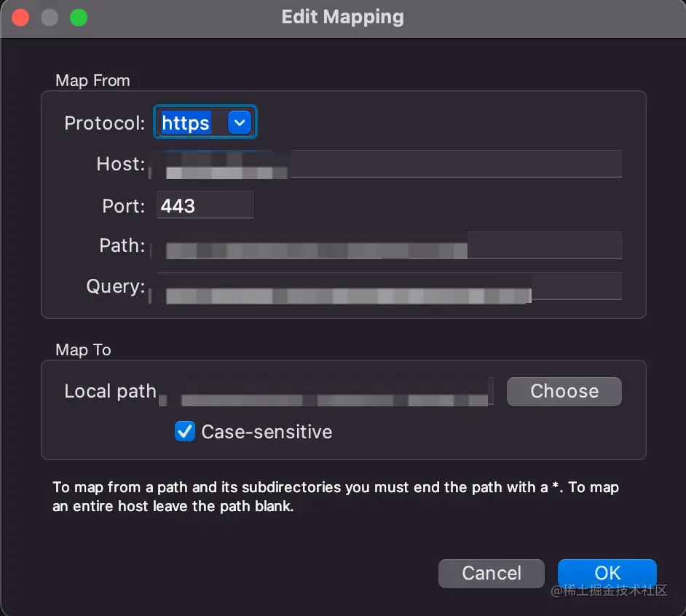
Task: Click the Path input field
Action: point(389,245)
